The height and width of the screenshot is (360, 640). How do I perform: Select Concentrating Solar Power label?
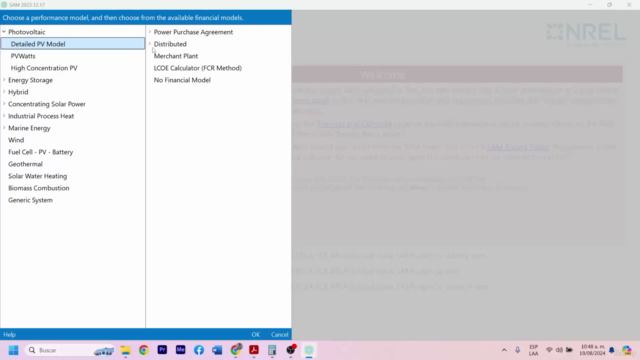click(x=47, y=104)
